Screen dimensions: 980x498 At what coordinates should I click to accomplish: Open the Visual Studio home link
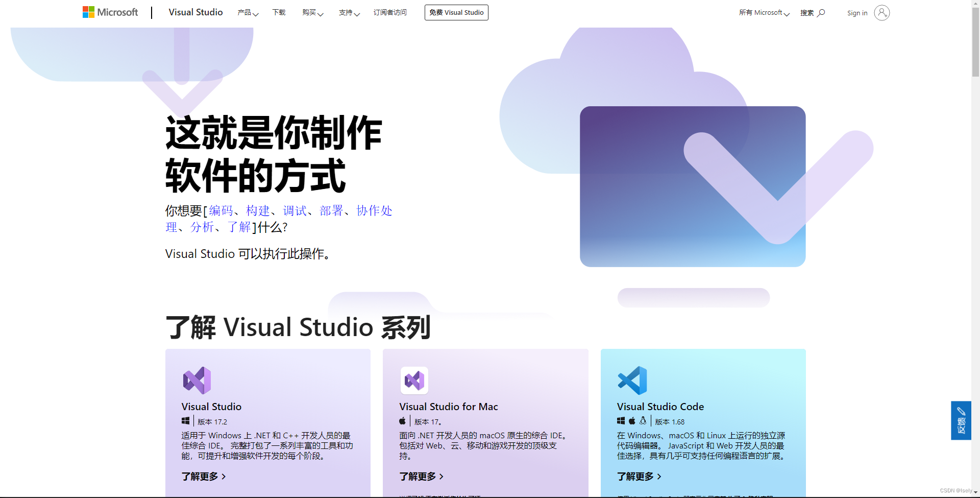click(x=195, y=12)
